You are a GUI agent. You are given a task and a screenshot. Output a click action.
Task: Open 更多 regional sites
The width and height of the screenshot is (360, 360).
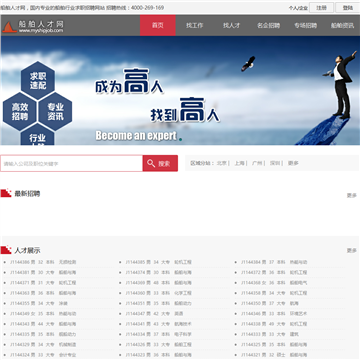coord(293,163)
